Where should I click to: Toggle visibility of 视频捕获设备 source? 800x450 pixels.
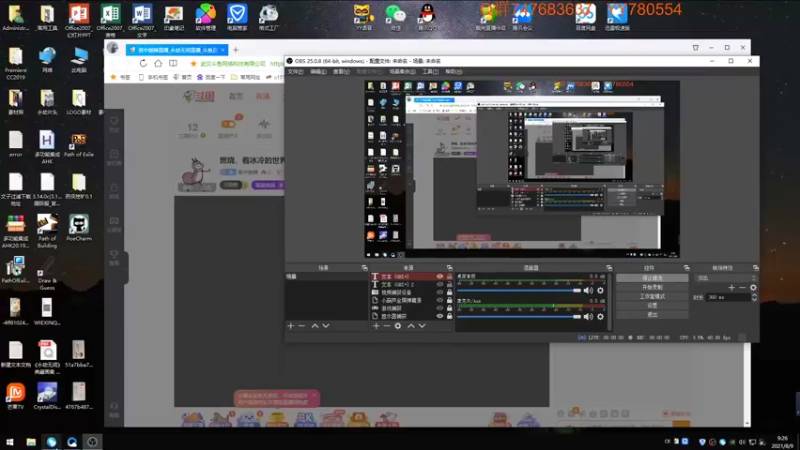440,292
